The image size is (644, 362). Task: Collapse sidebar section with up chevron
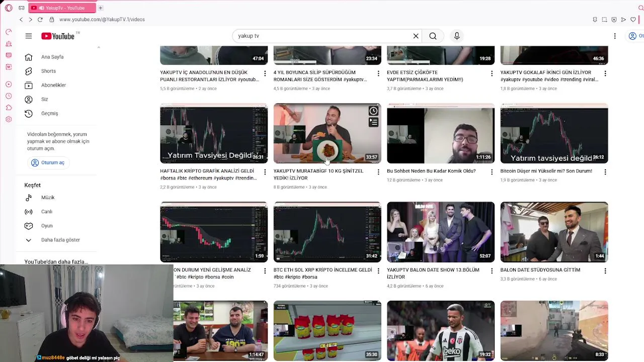point(99,47)
